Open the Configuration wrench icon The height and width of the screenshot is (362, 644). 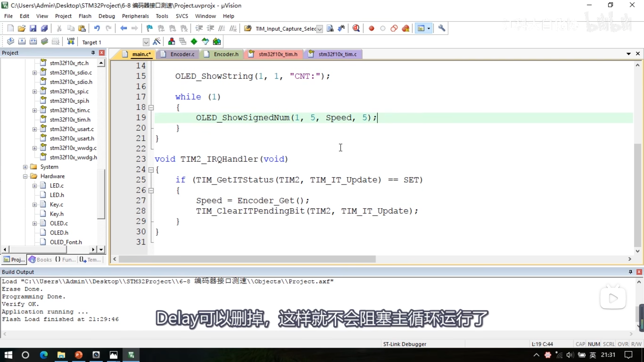pyautogui.click(x=441, y=28)
